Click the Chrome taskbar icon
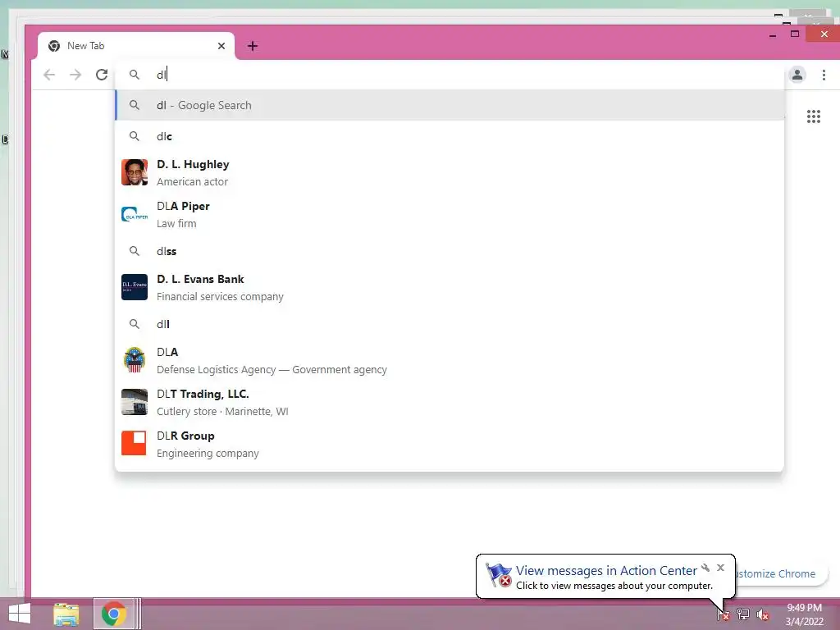The width and height of the screenshot is (840, 630). [113, 614]
